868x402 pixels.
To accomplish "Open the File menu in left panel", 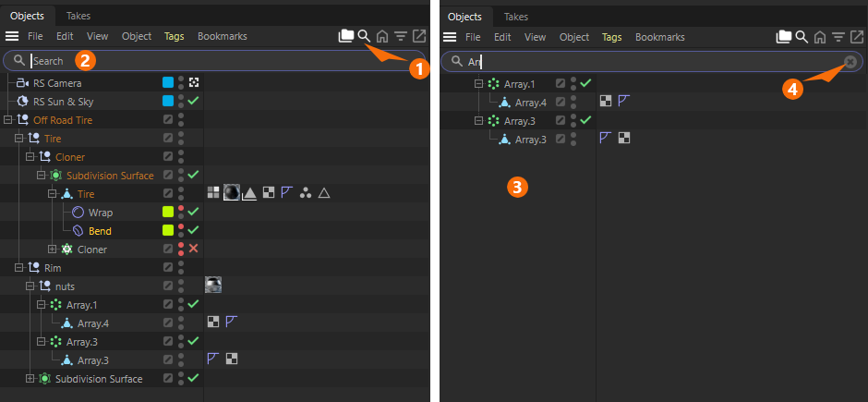I will 35,37.
